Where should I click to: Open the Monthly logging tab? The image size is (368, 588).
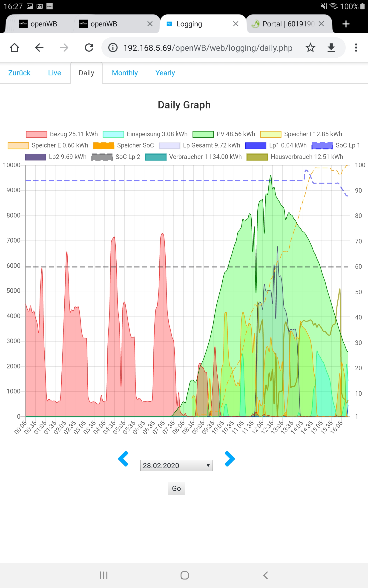point(125,73)
